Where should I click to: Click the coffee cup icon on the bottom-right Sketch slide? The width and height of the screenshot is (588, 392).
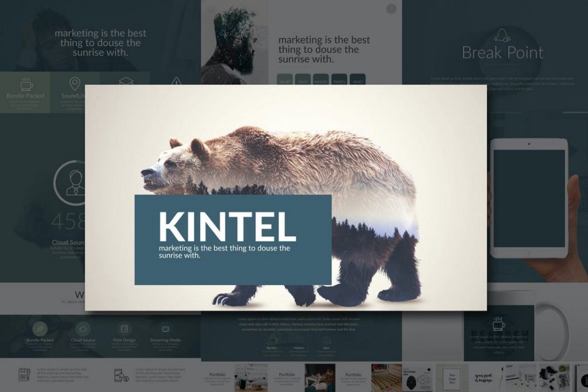point(498,325)
